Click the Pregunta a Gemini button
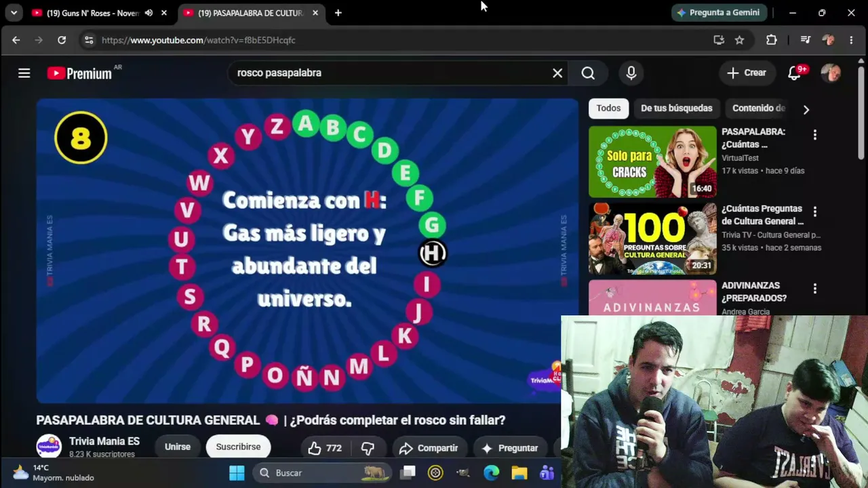This screenshot has width=868, height=488. coord(719,13)
